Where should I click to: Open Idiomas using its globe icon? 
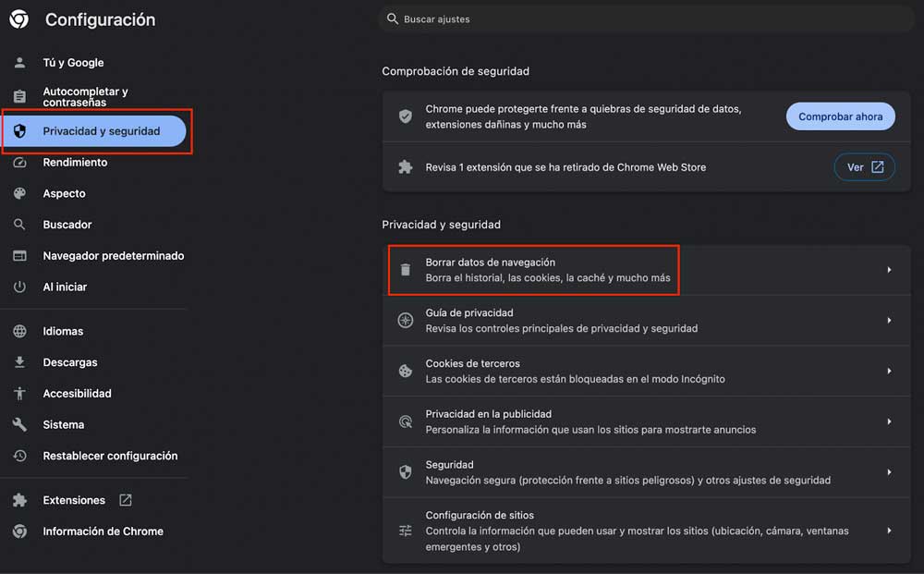19,330
